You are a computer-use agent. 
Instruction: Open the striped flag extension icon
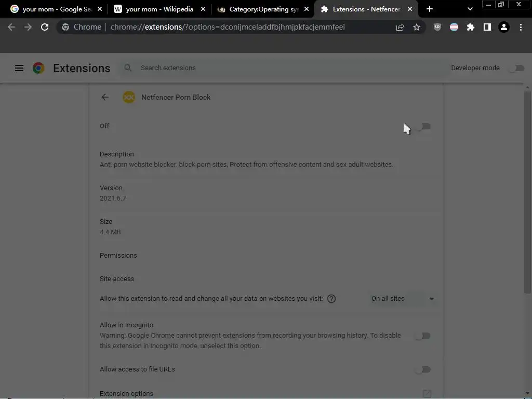click(x=454, y=27)
